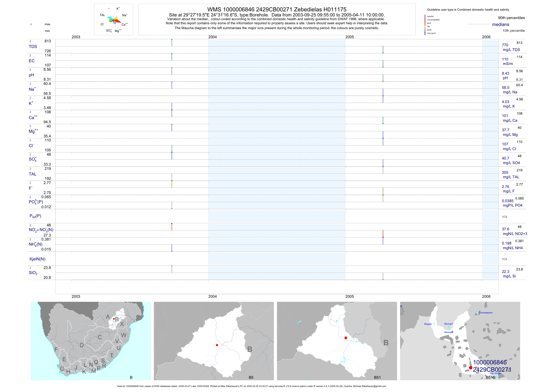The image size is (554, 392).
Task: Click the SiO2 row label
Action: pyautogui.click(x=33, y=273)
